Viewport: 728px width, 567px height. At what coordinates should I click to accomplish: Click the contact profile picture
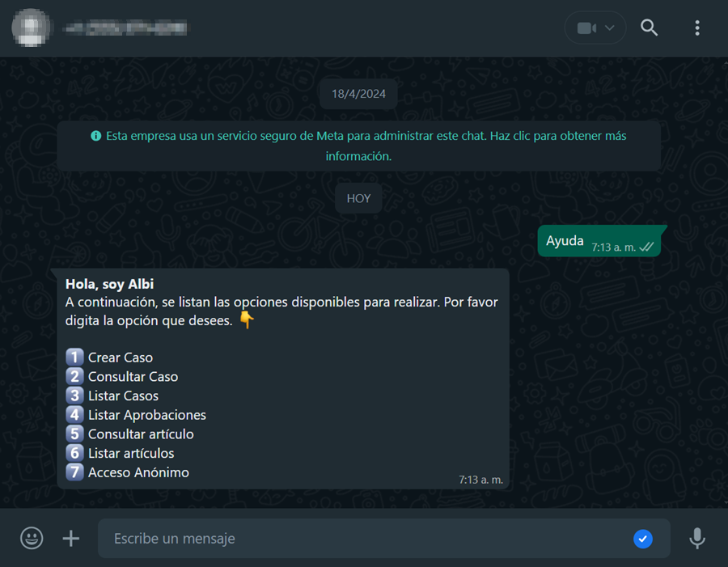31,28
